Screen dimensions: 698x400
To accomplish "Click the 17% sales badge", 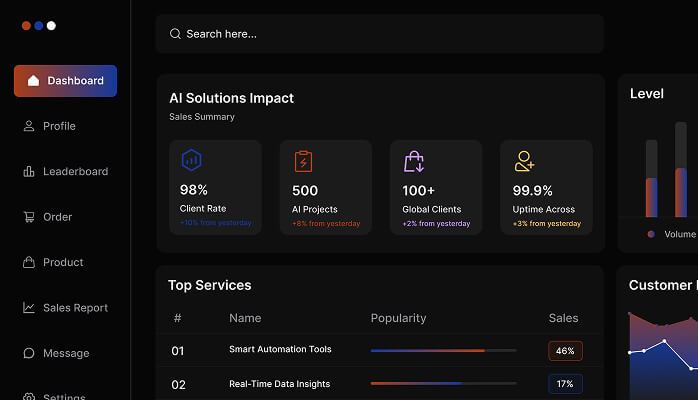I will [x=565, y=384].
